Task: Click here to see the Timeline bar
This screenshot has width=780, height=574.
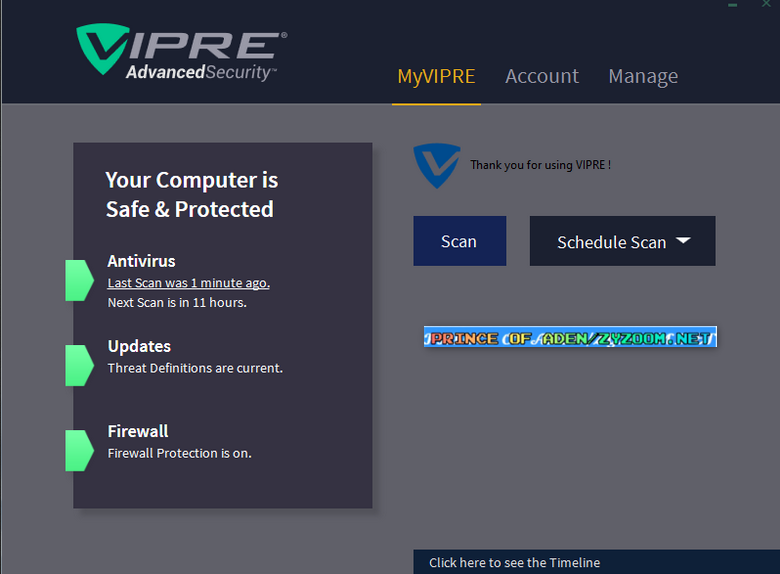Action: 596,562
